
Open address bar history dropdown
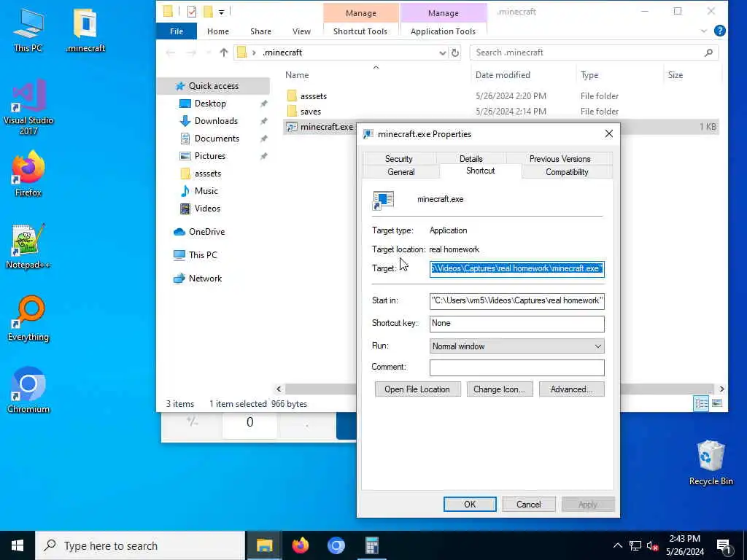tap(442, 52)
